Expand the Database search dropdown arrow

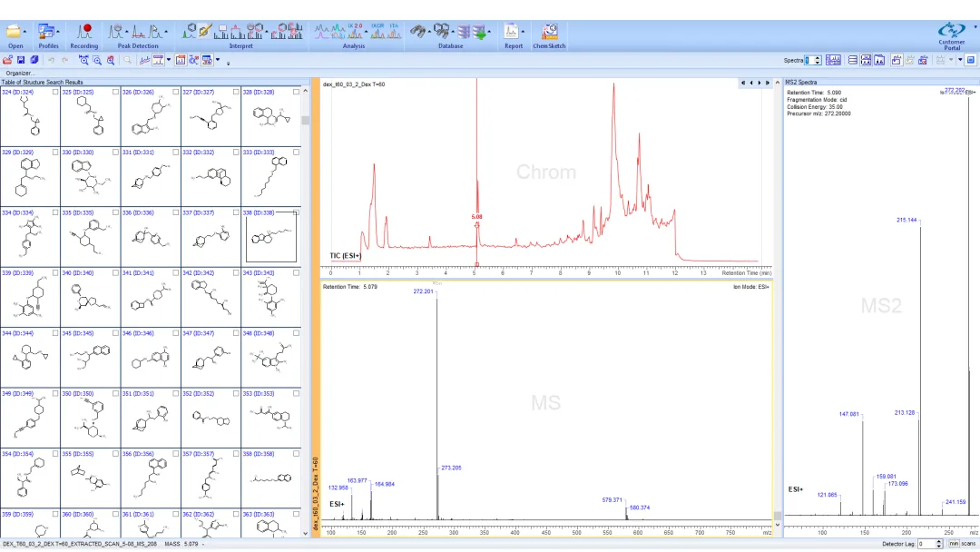point(429,31)
